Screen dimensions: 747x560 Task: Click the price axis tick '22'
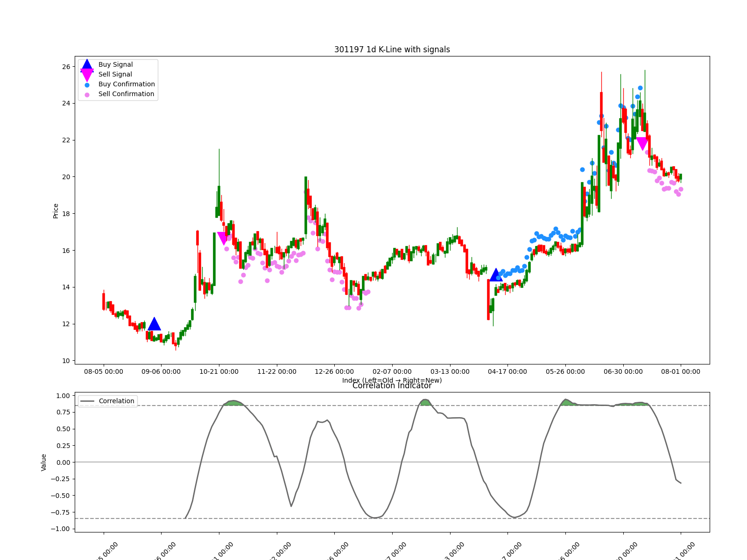pos(66,140)
